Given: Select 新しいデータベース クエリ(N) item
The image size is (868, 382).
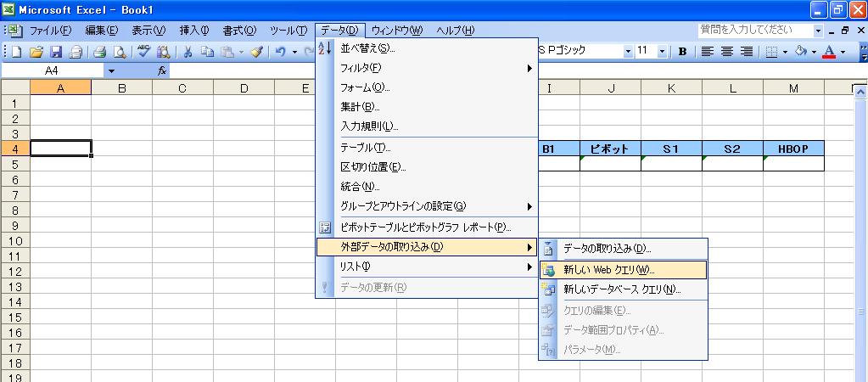Looking at the screenshot, I should pos(624,289).
